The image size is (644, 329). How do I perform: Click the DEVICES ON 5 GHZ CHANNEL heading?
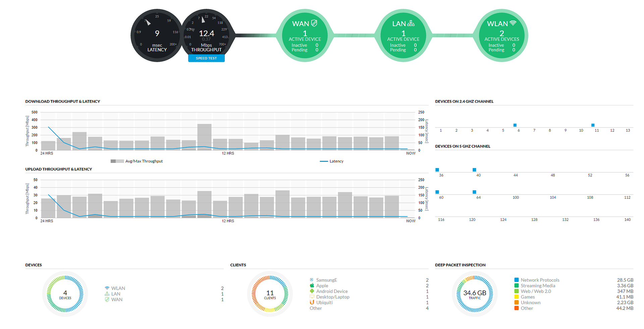(463, 146)
